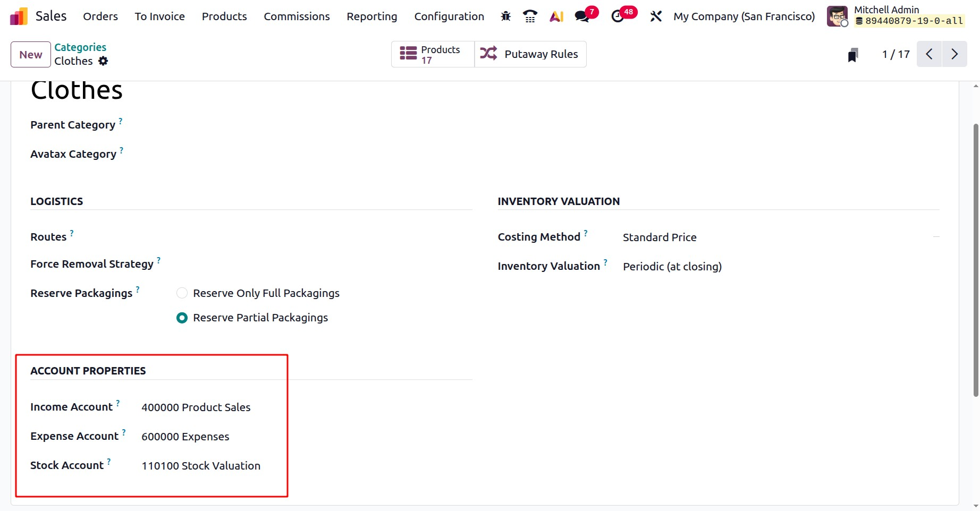Open the gear actions menu beside Clothes
The height and width of the screenshot is (511, 980).
pyautogui.click(x=103, y=61)
